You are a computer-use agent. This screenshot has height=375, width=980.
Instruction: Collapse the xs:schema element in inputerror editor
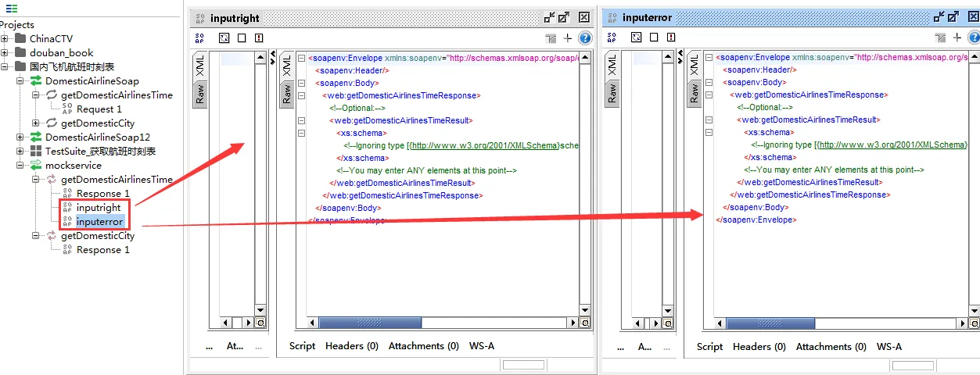(709, 133)
